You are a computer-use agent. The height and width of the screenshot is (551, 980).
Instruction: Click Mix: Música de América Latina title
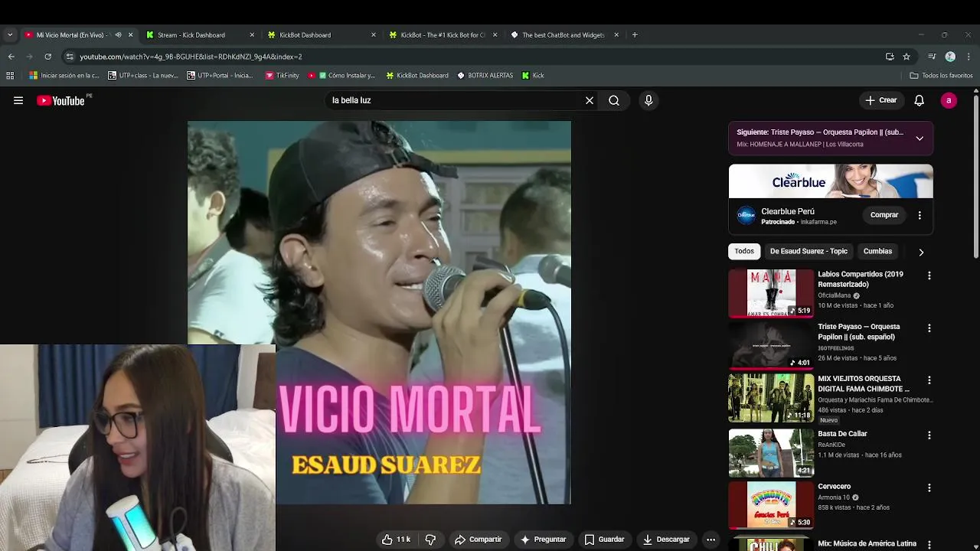pos(867,543)
